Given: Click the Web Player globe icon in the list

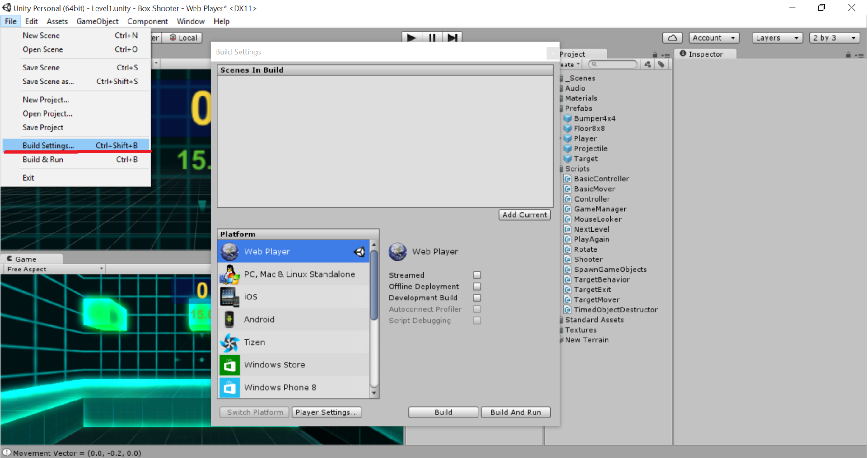Looking at the screenshot, I should tap(230, 251).
